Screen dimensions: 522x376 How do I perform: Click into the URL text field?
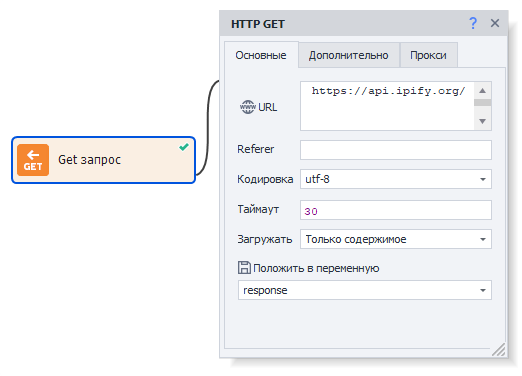(x=387, y=106)
